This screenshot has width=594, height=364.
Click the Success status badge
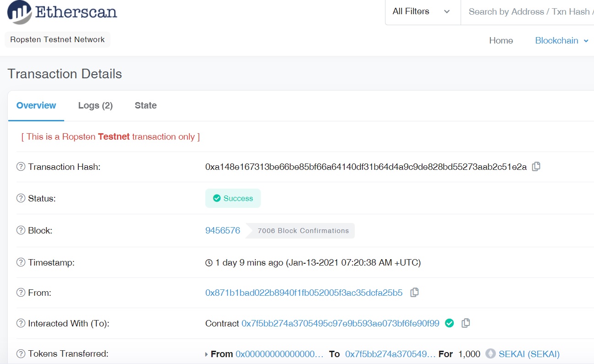(233, 198)
